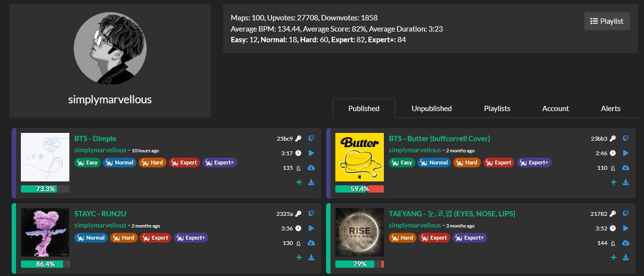Click the 79% rating bar
The width and height of the screenshot is (644, 276).
click(x=360, y=264)
